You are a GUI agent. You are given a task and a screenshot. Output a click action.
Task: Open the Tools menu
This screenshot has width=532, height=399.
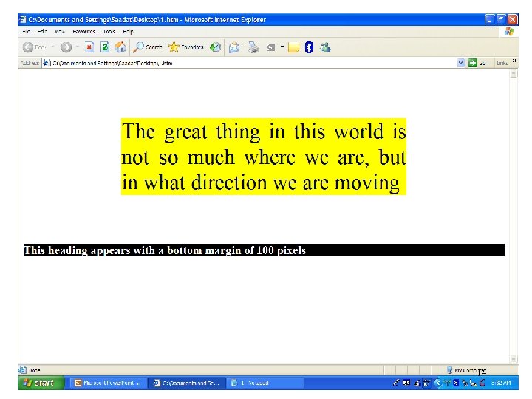109,31
